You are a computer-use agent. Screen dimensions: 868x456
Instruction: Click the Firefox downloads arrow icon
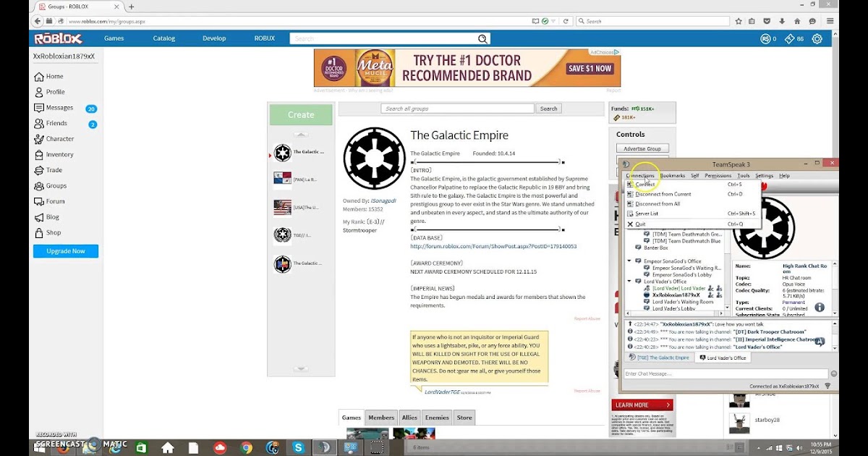pos(783,21)
